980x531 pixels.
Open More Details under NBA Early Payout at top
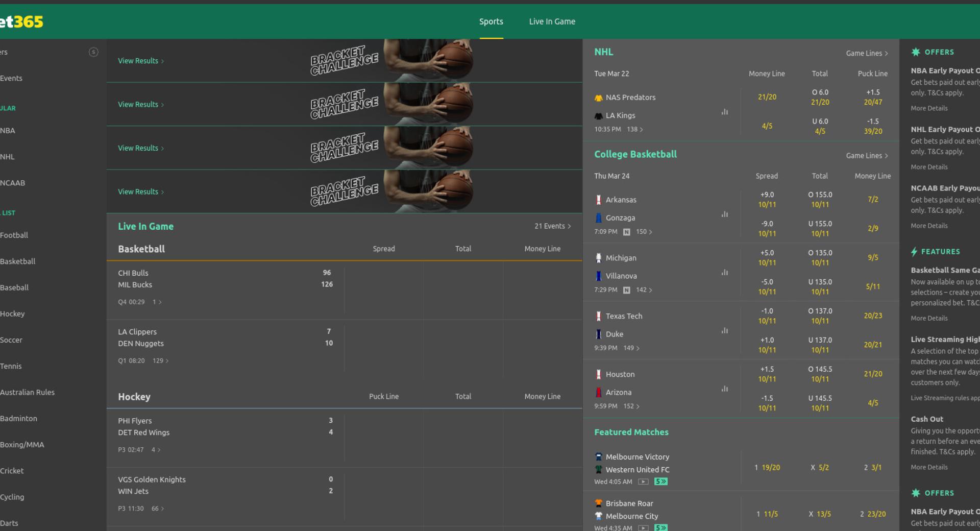pos(929,108)
